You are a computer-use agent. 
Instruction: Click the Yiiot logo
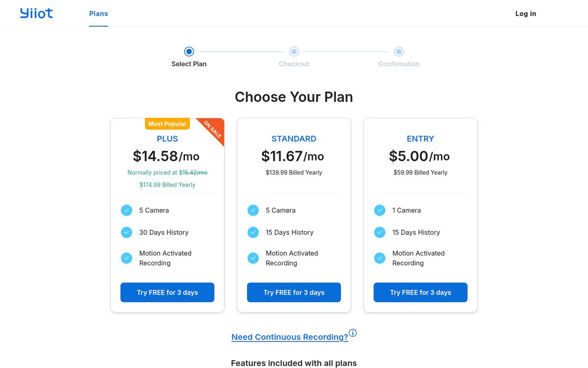coord(36,13)
